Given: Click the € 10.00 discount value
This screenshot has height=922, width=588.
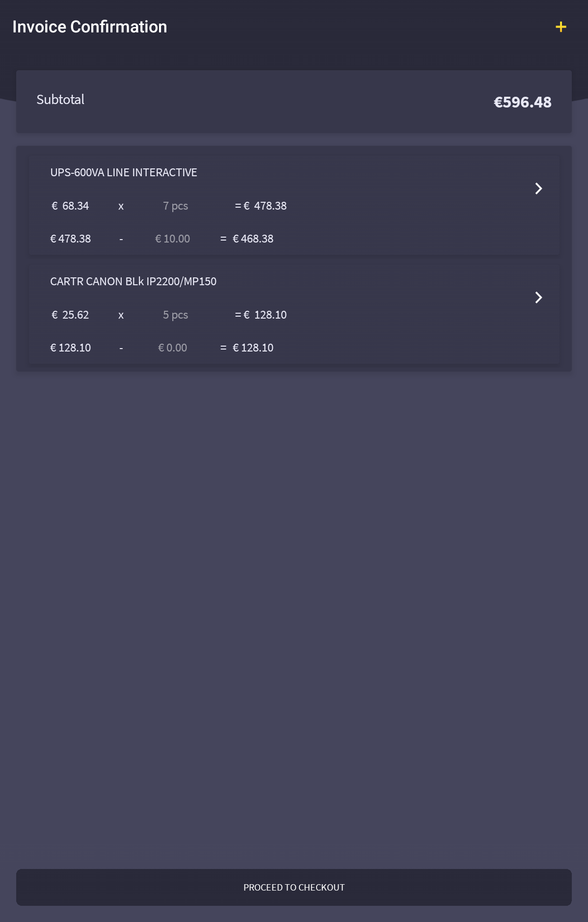Looking at the screenshot, I should [172, 239].
